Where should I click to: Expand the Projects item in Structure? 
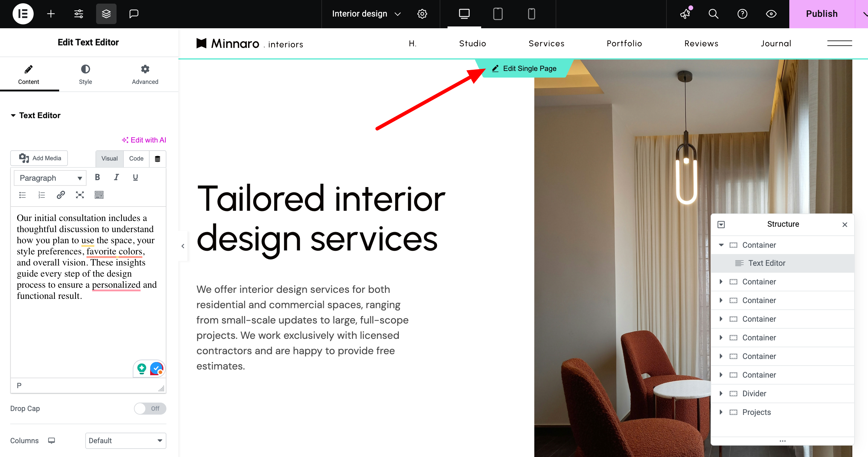tap(721, 412)
